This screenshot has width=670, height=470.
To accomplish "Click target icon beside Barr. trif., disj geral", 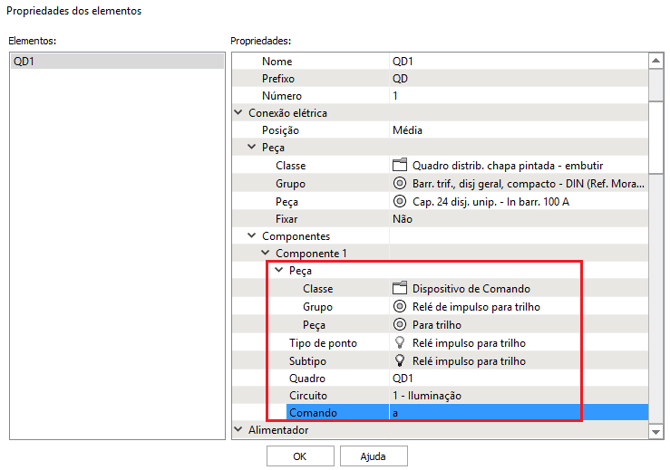I will click(400, 184).
